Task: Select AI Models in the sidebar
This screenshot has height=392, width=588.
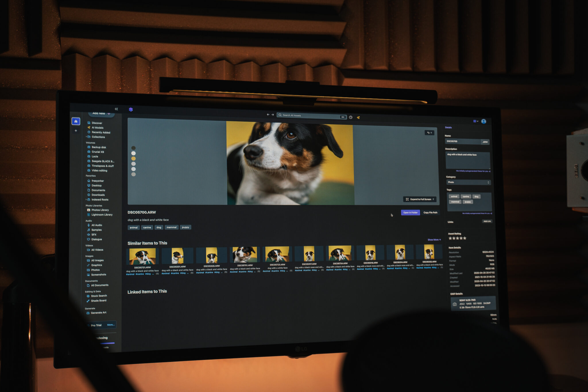Action: 97,128
